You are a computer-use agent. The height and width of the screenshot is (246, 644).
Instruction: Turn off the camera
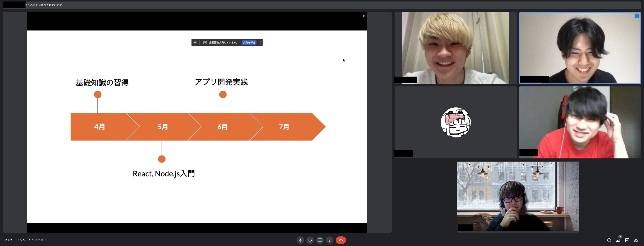310,240
